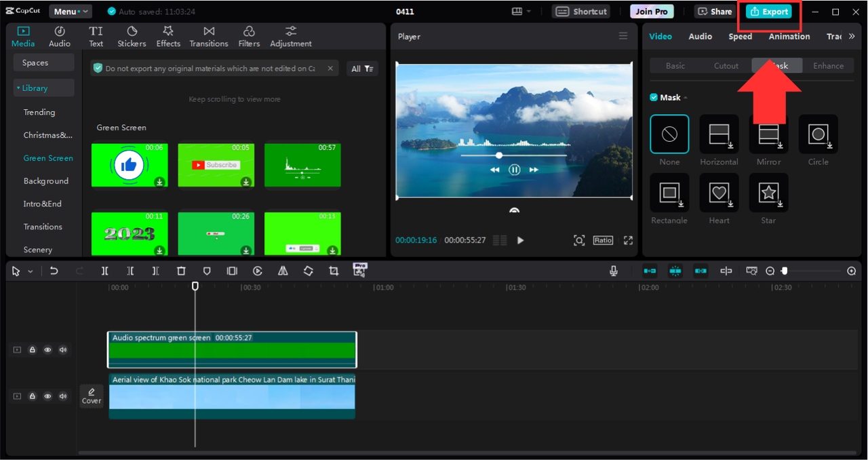Open the Stickers panel
This screenshot has width=868, height=460.
pyautogui.click(x=132, y=37)
